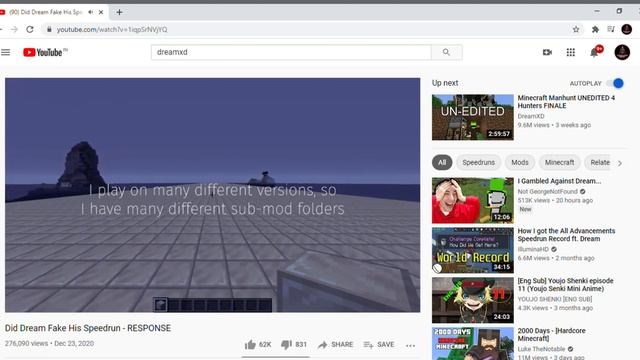This screenshot has width=640, height=360.
Task: Save video to playlist with SAVE
Action: click(x=379, y=344)
